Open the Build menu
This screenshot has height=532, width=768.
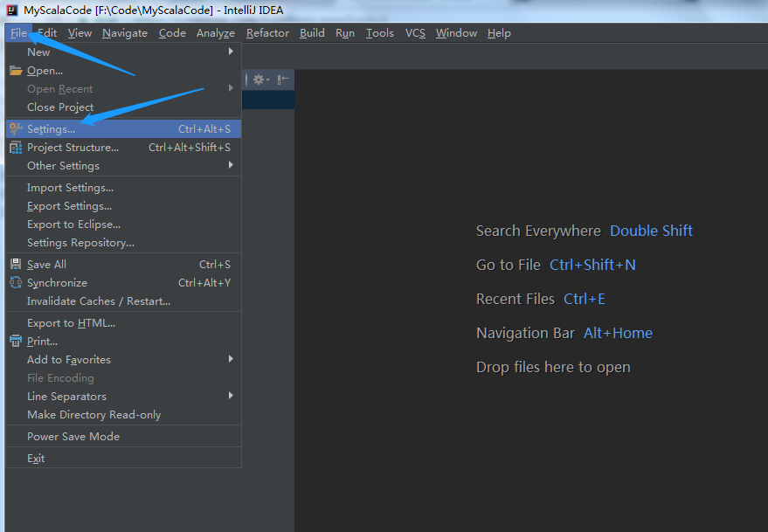[312, 33]
